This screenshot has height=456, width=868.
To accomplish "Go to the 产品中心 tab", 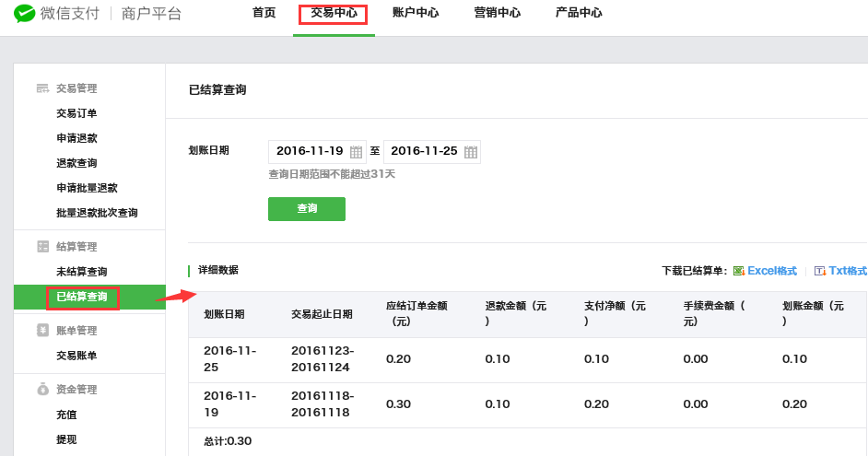I will coord(579,13).
